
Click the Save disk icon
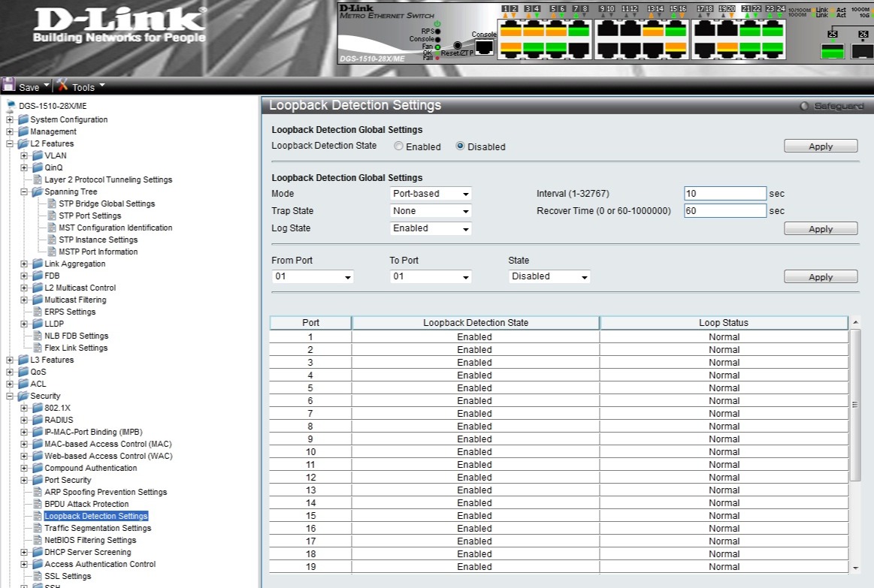coord(9,86)
